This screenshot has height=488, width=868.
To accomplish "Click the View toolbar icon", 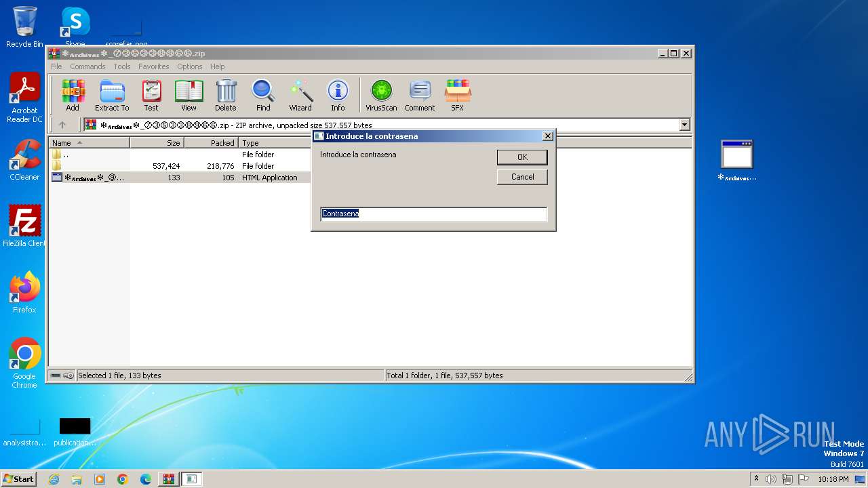I will [x=189, y=95].
